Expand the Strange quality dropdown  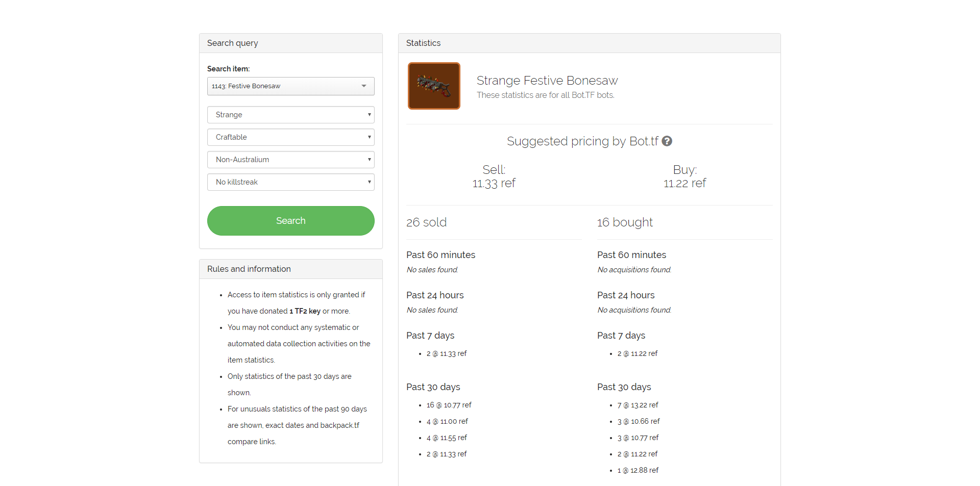tap(291, 115)
